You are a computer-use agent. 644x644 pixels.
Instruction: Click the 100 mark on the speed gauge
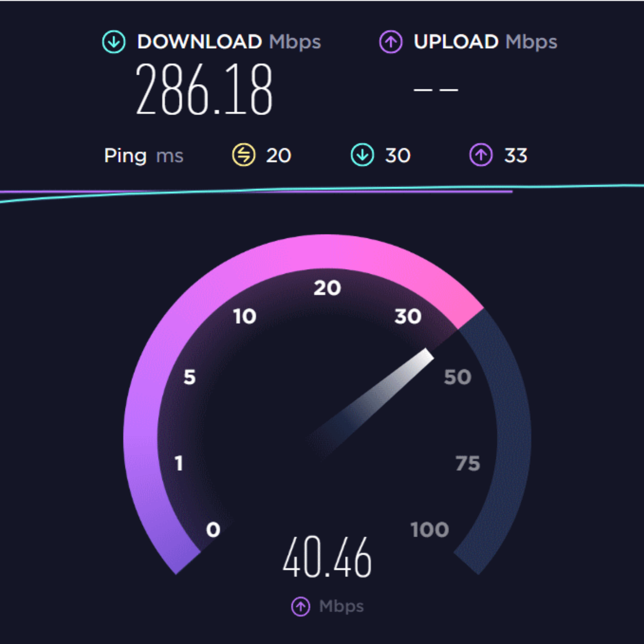pos(430,530)
